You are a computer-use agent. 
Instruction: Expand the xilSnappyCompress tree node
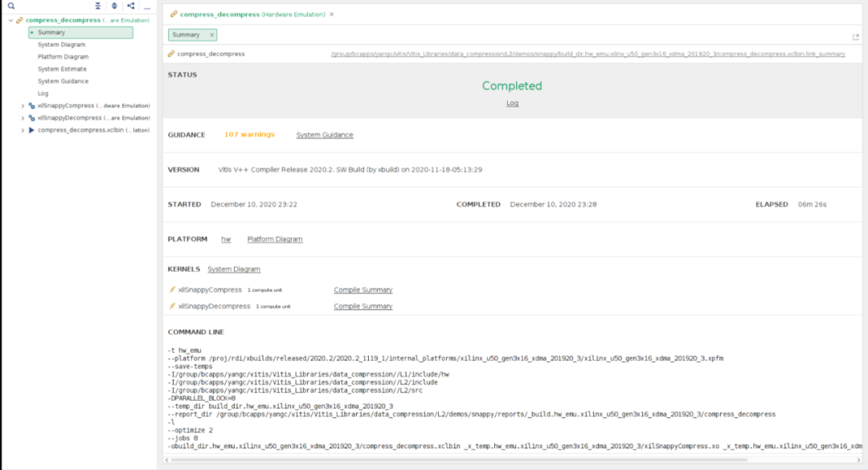click(x=23, y=105)
